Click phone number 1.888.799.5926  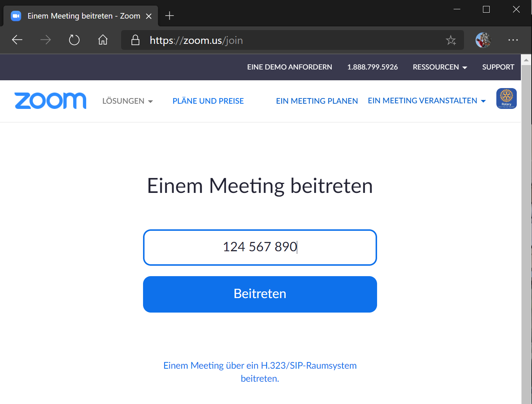[373, 67]
